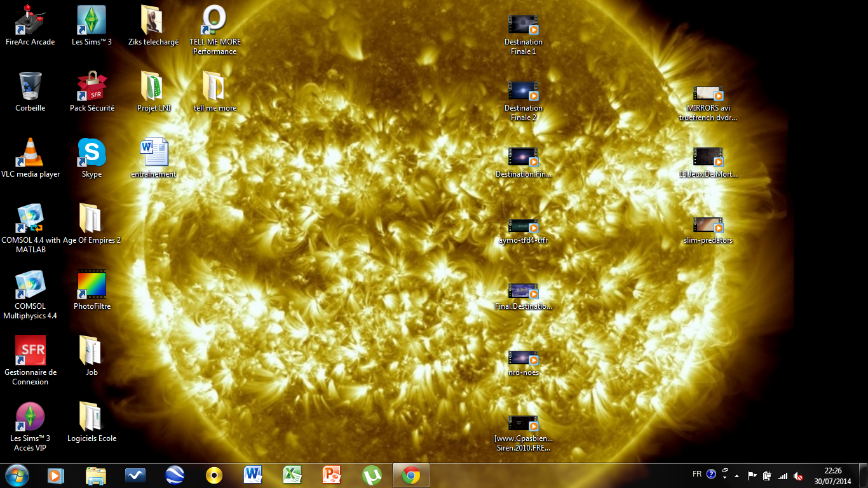This screenshot has width=868, height=488.
Task: Select the Pack Sécurité SFR shortcut
Action: [92, 92]
